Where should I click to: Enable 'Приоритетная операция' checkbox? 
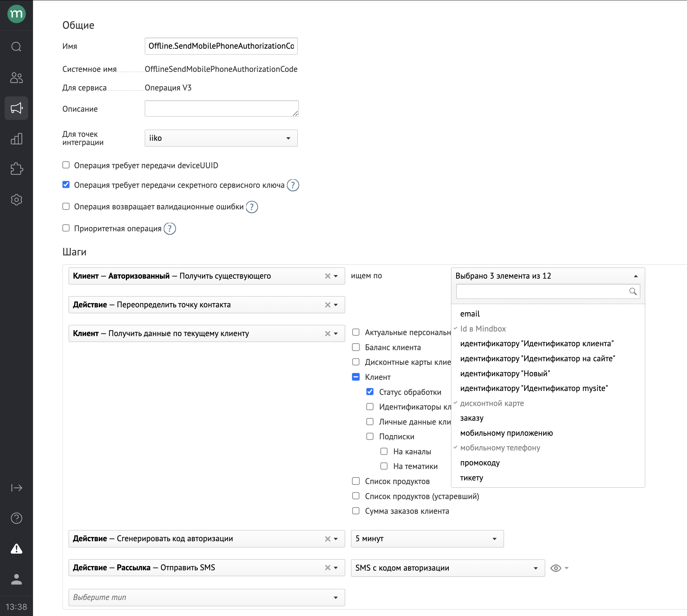(66, 228)
